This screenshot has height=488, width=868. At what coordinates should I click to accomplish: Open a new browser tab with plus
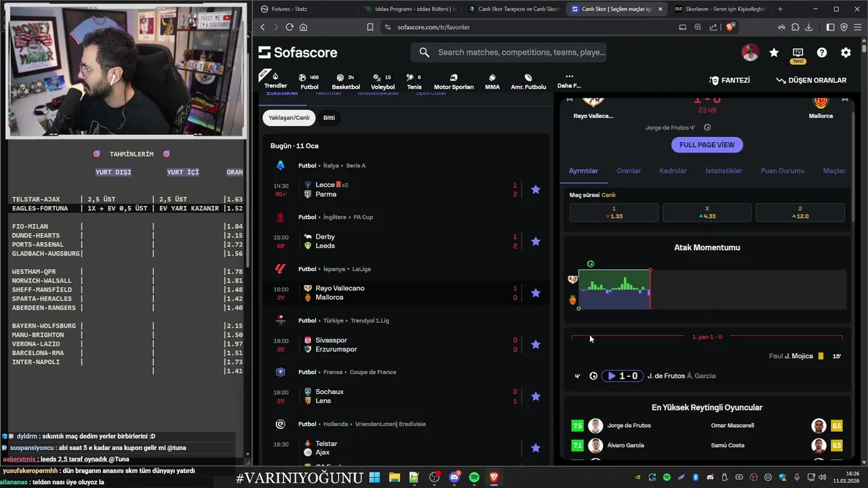(780, 9)
